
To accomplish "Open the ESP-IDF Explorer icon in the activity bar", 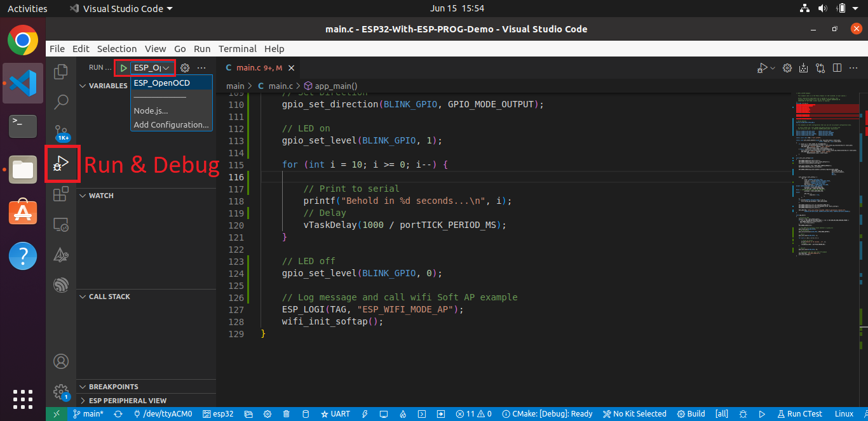I will (x=61, y=285).
